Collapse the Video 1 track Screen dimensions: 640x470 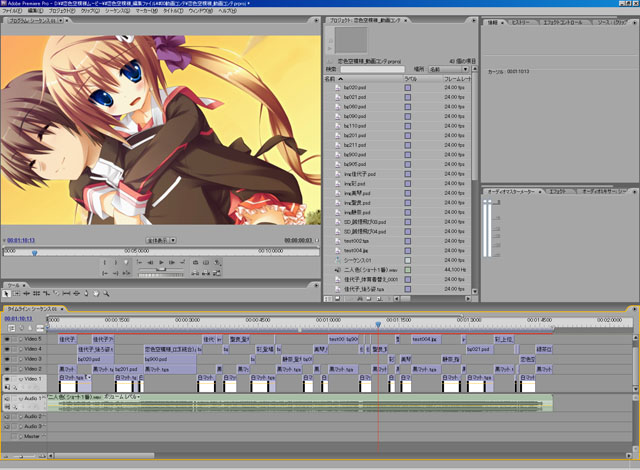point(21,379)
